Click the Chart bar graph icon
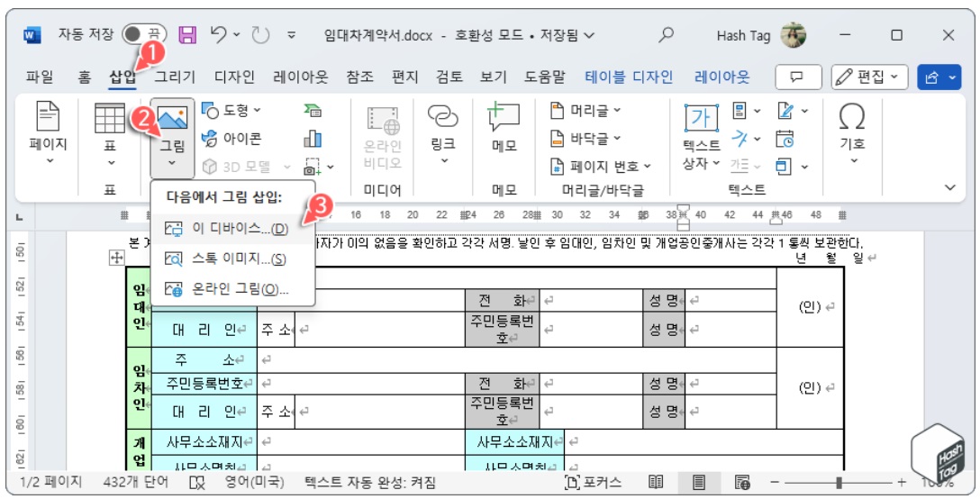This screenshot has width=980, height=499. pos(313,138)
